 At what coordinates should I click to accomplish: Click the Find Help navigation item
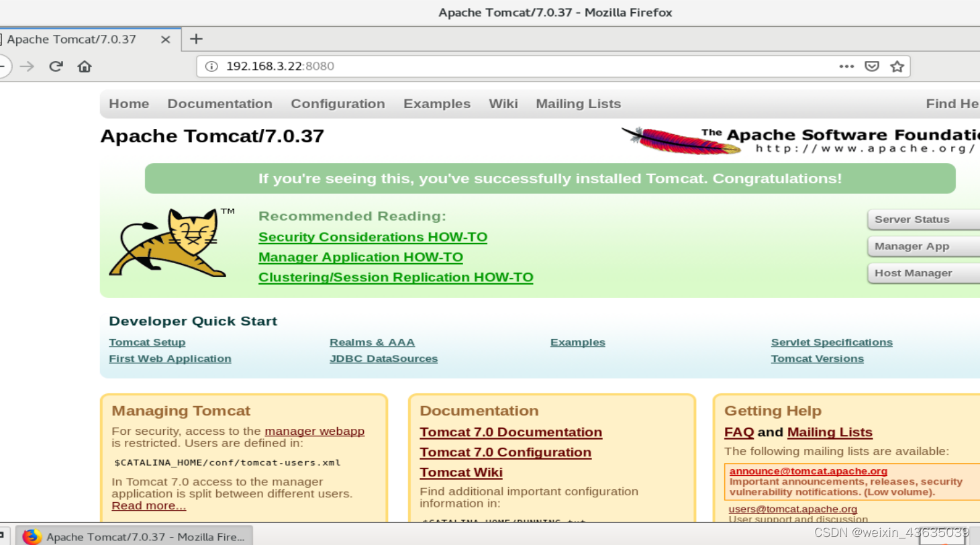pyautogui.click(x=952, y=104)
